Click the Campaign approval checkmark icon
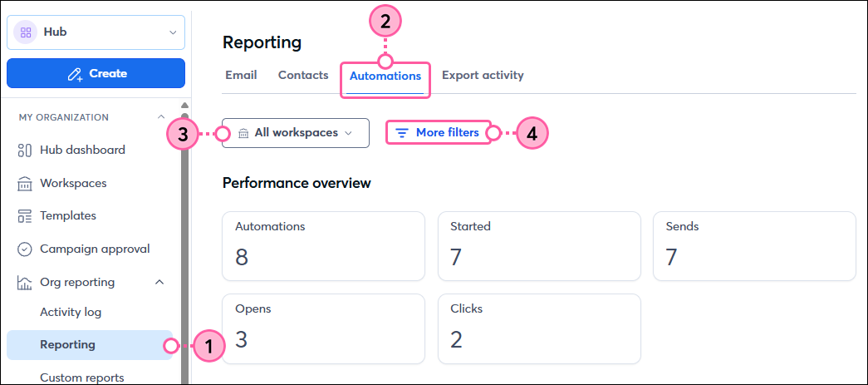The width and height of the screenshot is (868, 385). (x=25, y=249)
